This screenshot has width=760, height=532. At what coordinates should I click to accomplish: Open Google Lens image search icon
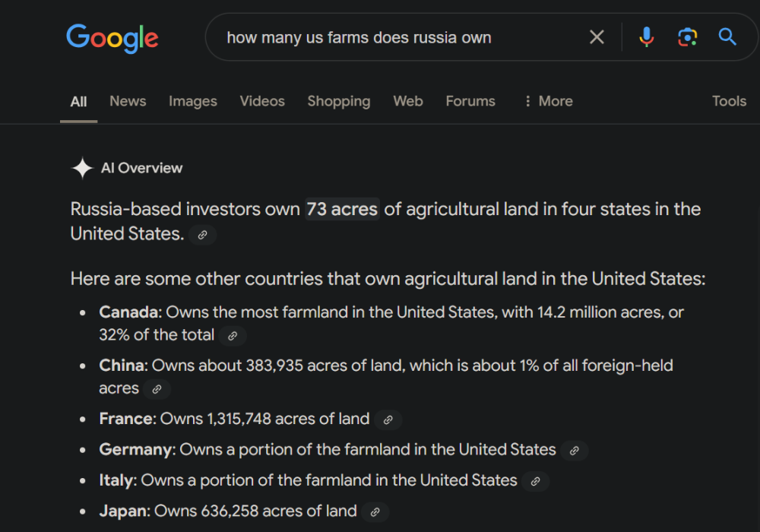687,36
